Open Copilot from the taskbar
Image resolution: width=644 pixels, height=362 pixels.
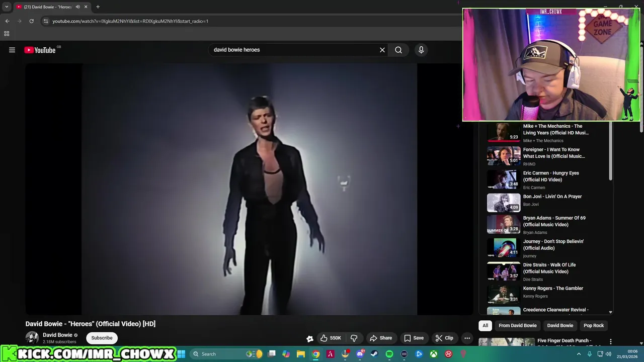click(286, 354)
